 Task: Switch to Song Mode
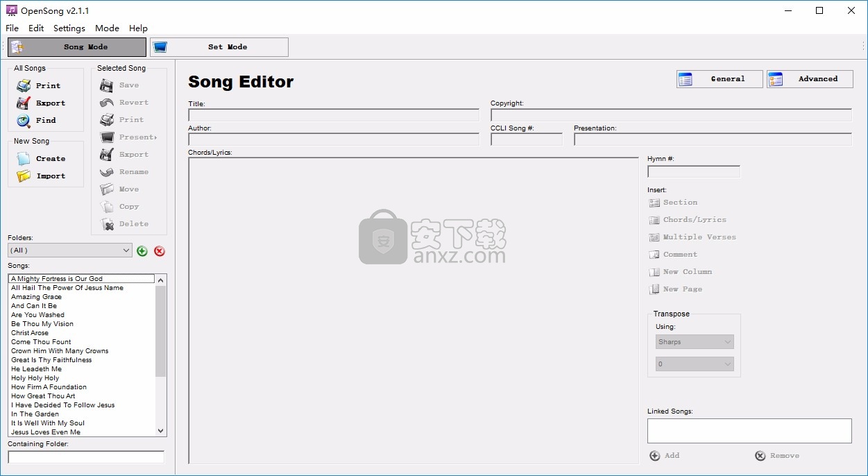coord(77,47)
